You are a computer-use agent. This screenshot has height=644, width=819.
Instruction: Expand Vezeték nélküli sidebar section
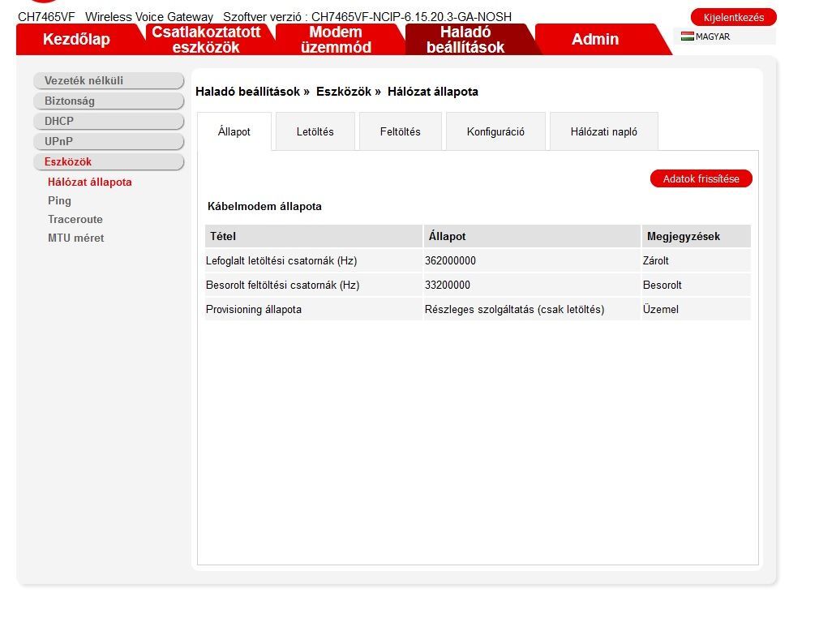click(x=109, y=80)
